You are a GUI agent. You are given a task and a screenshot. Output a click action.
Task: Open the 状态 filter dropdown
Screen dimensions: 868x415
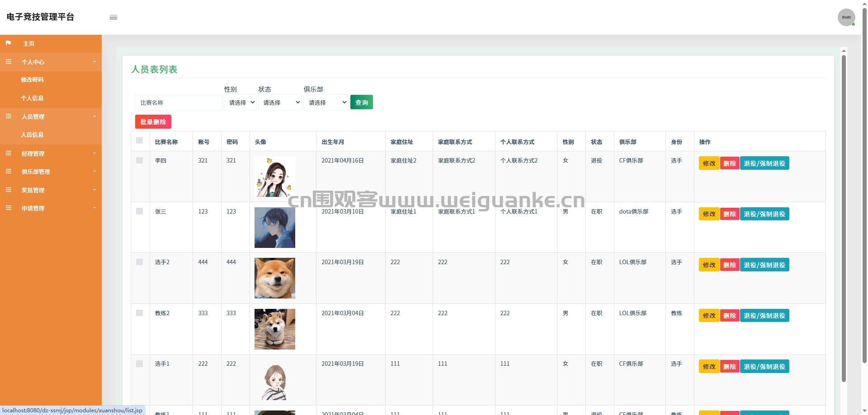280,103
